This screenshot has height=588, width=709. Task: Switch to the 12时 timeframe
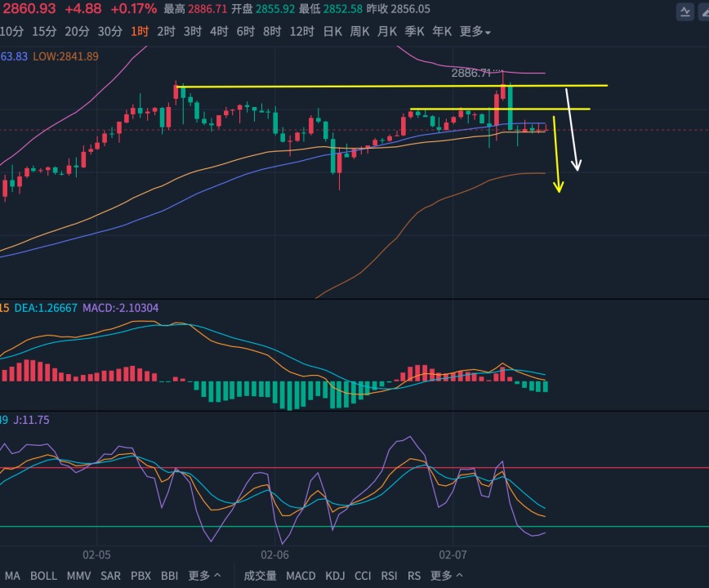tap(301, 32)
